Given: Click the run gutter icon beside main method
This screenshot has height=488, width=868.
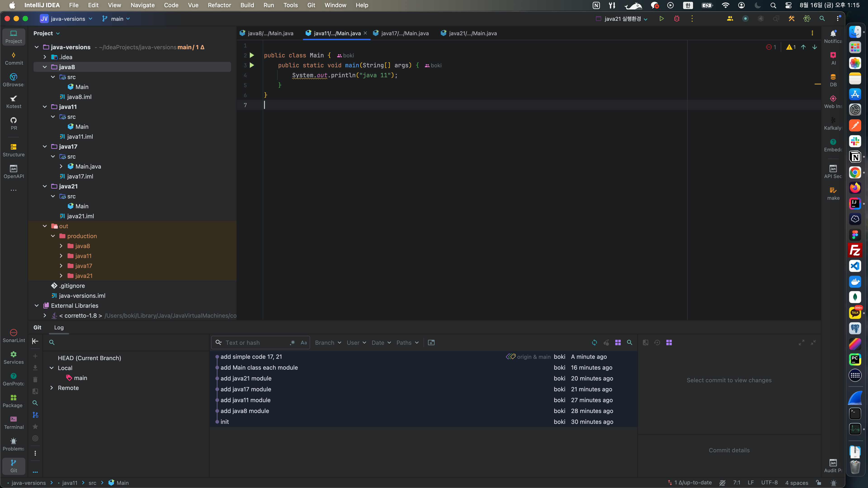Looking at the screenshot, I should (x=252, y=65).
